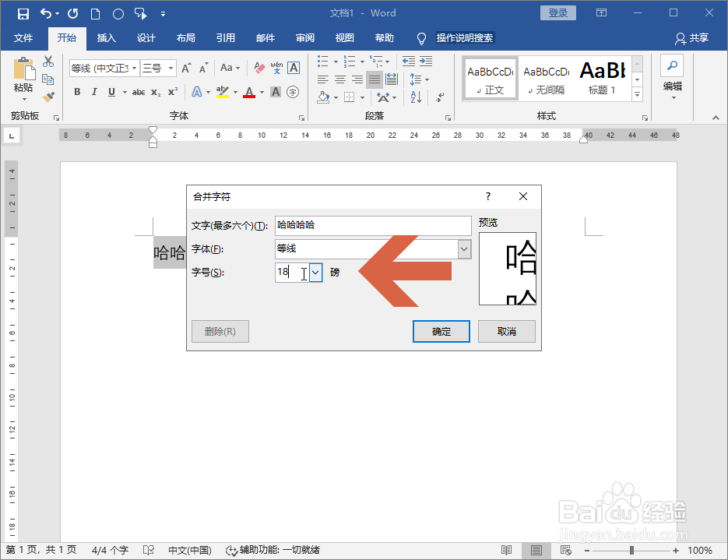This screenshot has width=728, height=560.
Task: Toggle subscript formatting
Action: (156, 91)
